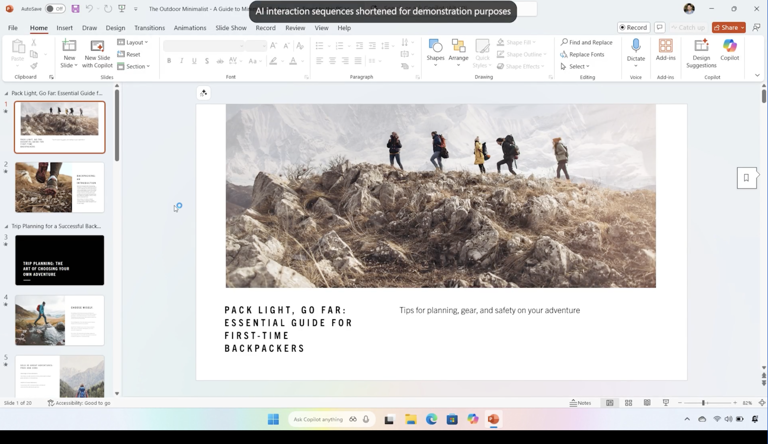Open the Layout dropdown
Viewport: 768px width, 444px height.
133,42
